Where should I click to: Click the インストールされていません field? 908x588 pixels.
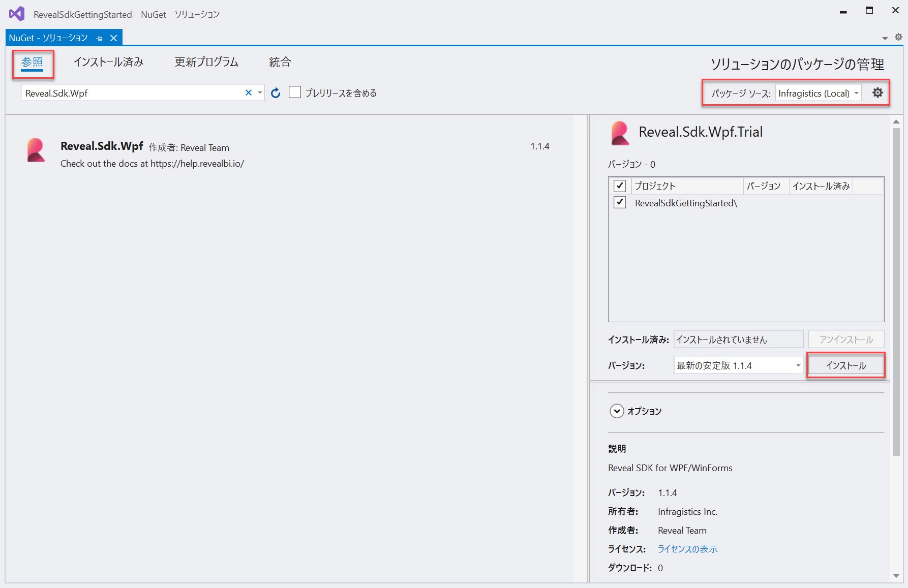[x=738, y=339]
